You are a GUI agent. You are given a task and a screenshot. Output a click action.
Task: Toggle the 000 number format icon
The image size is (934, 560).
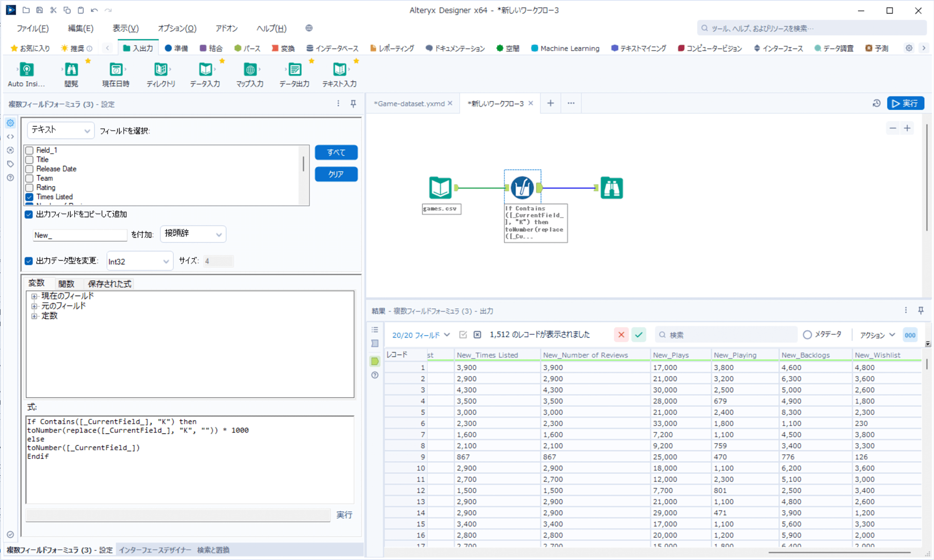pos(910,335)
